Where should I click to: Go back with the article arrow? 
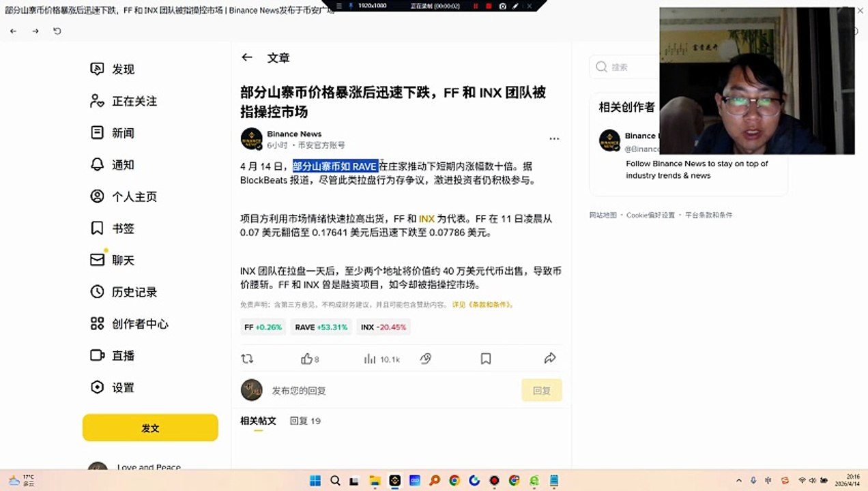(x=247, y=58)
